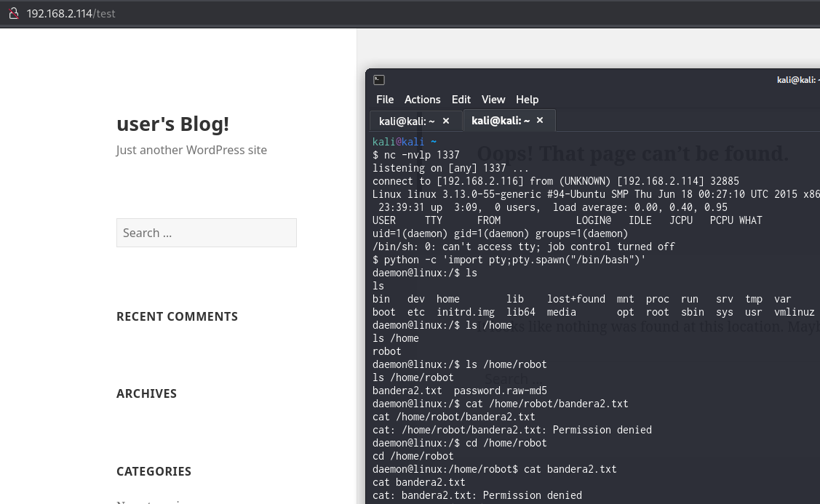Click the uptime '23:39:31 up' line

552,207
